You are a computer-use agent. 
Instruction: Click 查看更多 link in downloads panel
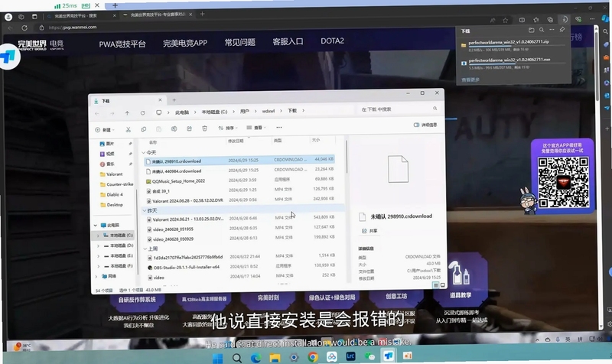(x=470, y=80)
